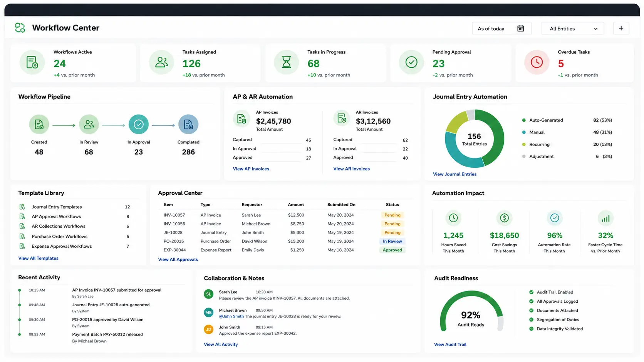Select JE-10028 item in Approval Center
The height and width of the screenshot is (362, 644).
[x=173, y=233]
